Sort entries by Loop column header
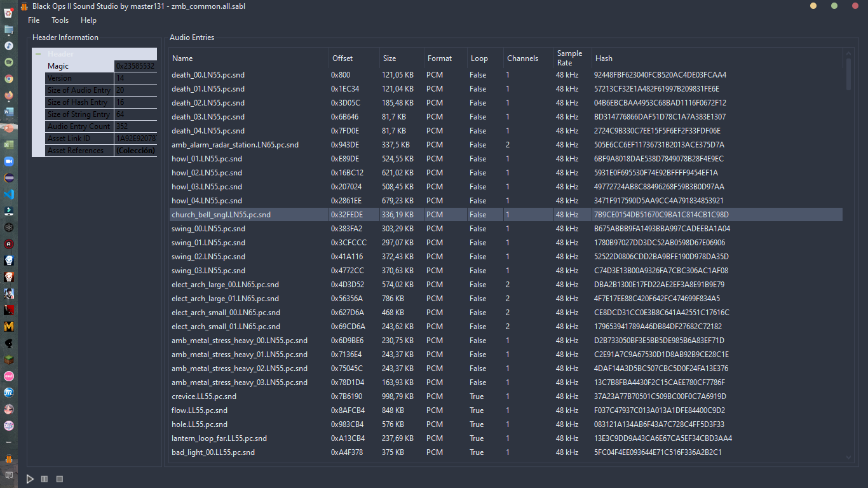This screenshot has height=488, width=868. pos(485,58)
